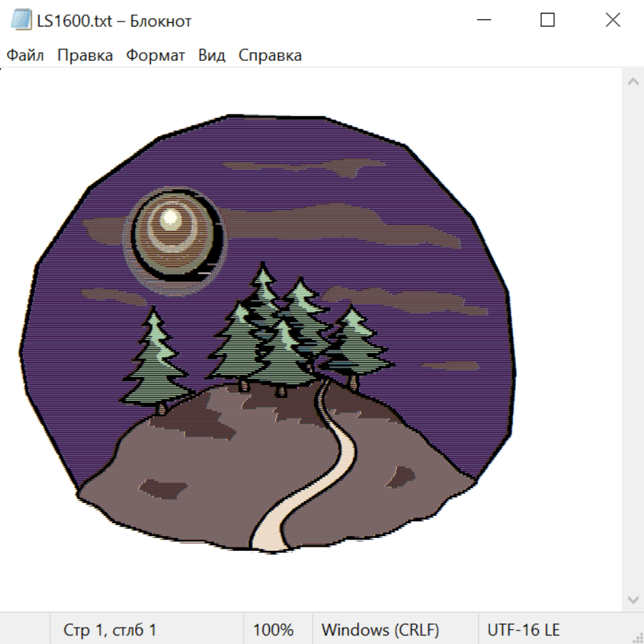
Task: Open the Вид menu
Action: click(212, 56)
